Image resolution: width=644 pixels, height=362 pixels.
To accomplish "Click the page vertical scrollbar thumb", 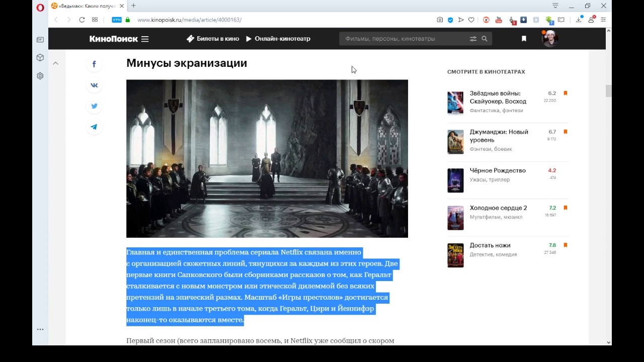I will pos(608,91).
